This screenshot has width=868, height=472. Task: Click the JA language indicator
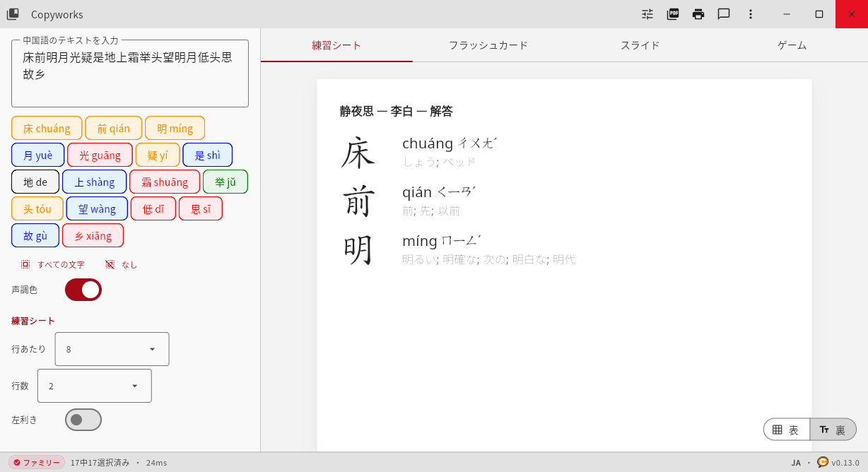coord(796,463)
